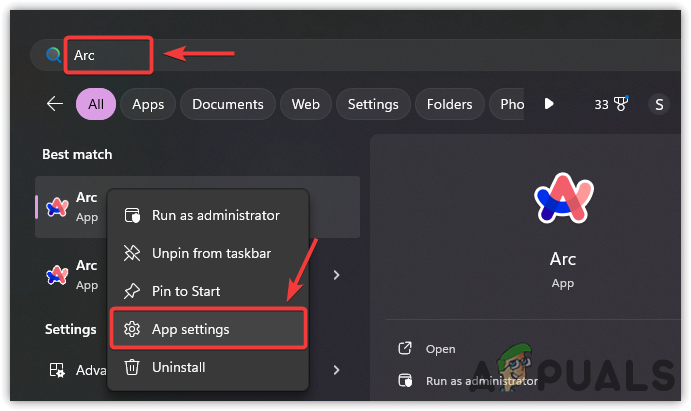Select the All filter tab
The height and width of the screenshot is (411, 691).
click(96, 104)
